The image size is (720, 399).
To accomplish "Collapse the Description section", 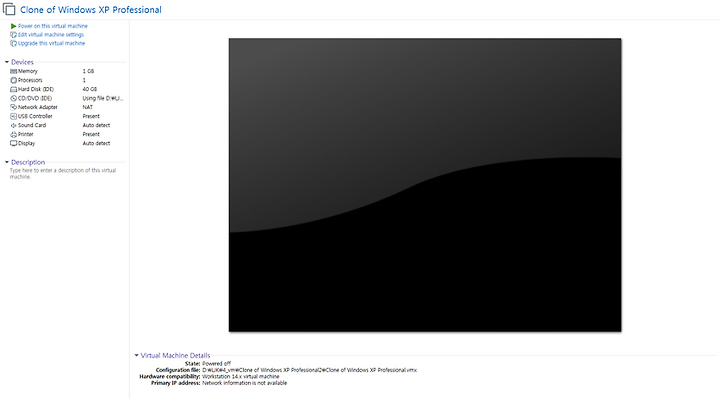I will tap(7, 162).
